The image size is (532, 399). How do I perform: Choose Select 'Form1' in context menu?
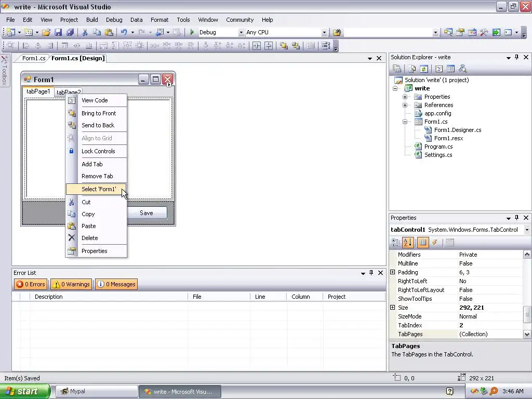[96, 189]
